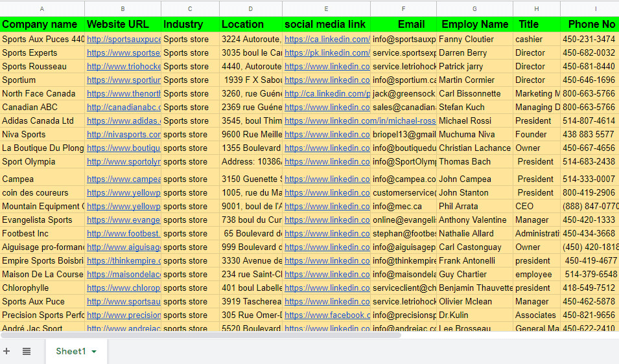Open the Sheet1 tab dropdown arrow
Screen dimensions: 619x364
click(94, 352)
